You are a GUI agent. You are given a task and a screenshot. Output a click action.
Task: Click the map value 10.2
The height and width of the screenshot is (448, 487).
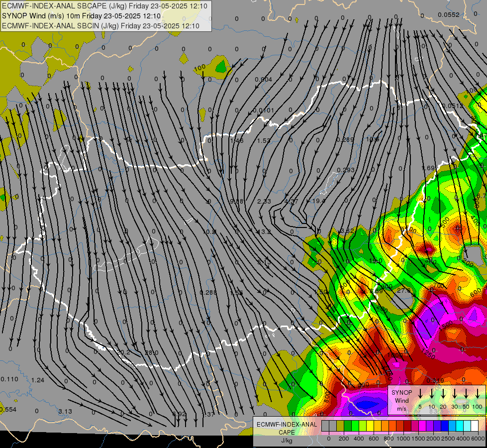point(209,232)
